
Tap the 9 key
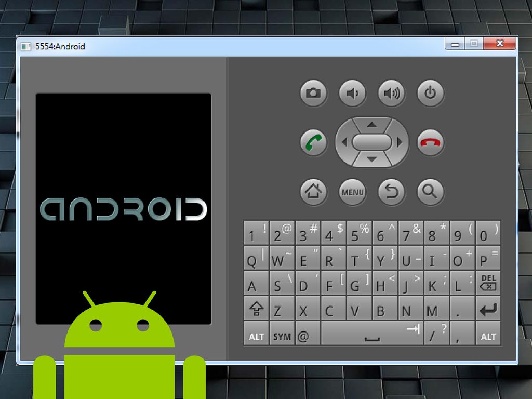(x=462, y=232)
